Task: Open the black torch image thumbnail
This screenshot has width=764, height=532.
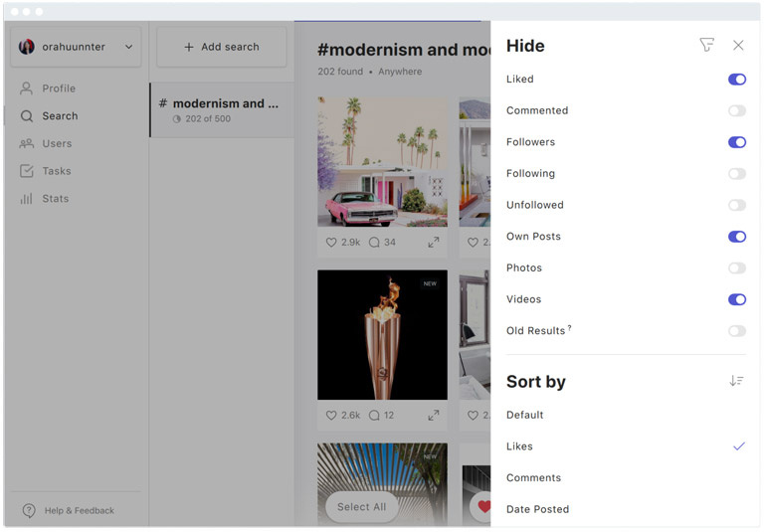Action: pyautogui.click(x=382, y=334)
